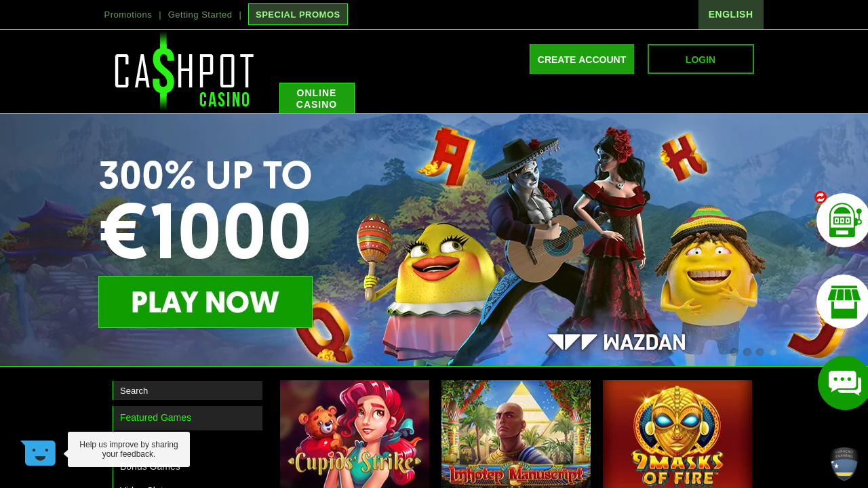Viewport: 868px width, 488px height.
Task: Select Featured Games in sidebar
Action: pyautogui.click(x=188, y=418)
